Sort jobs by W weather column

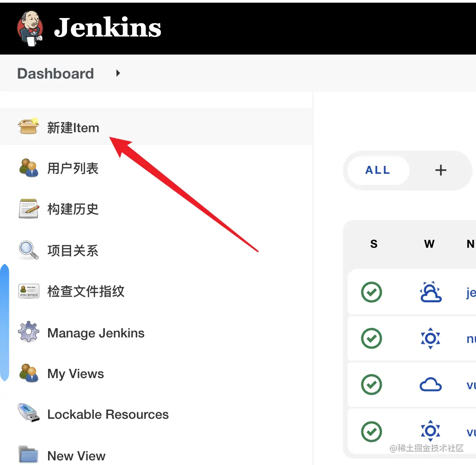429,244
